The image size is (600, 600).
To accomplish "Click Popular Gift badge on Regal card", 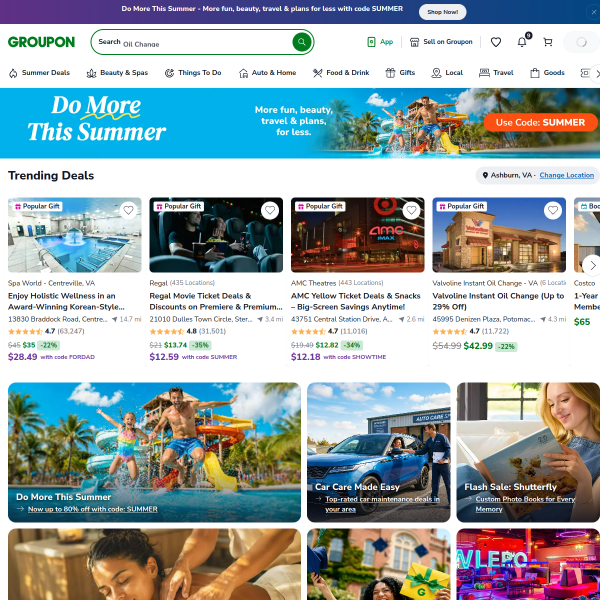I will (179, 206).
